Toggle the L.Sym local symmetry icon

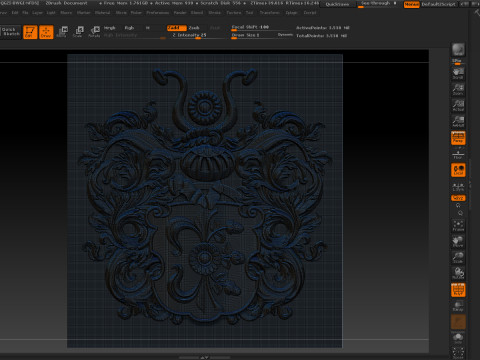(458, 187)
